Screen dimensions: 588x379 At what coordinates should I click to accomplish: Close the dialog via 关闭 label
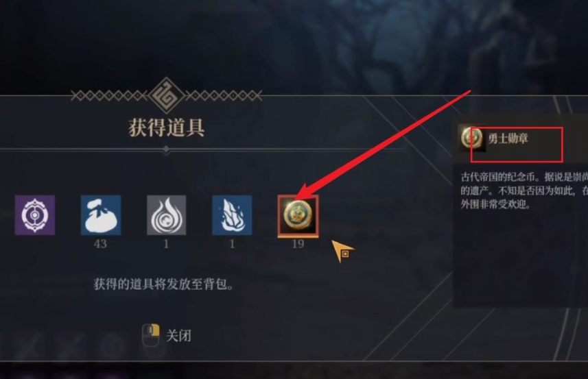(x=178, y=336)
